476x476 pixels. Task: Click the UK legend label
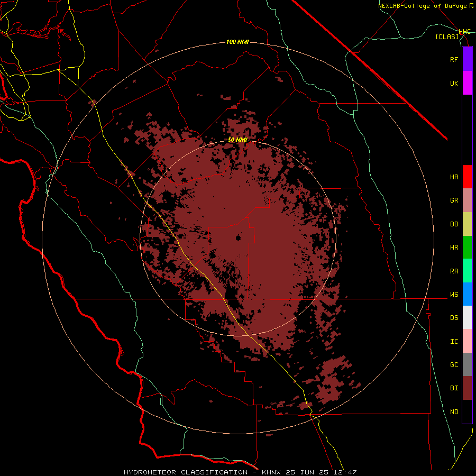click(x=454, y=83)
